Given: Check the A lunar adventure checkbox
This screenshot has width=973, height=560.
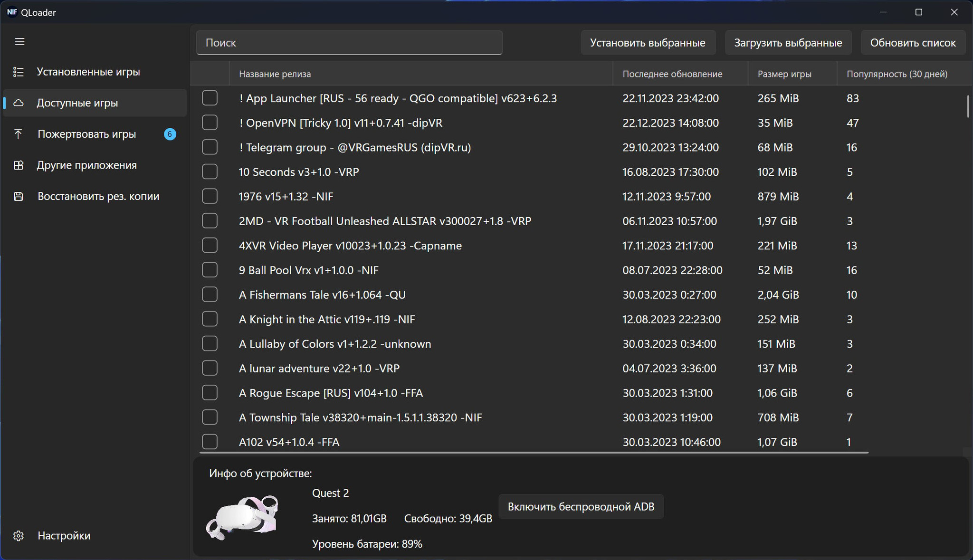Looking at the screenshot, I should click(x=210, y=368).
